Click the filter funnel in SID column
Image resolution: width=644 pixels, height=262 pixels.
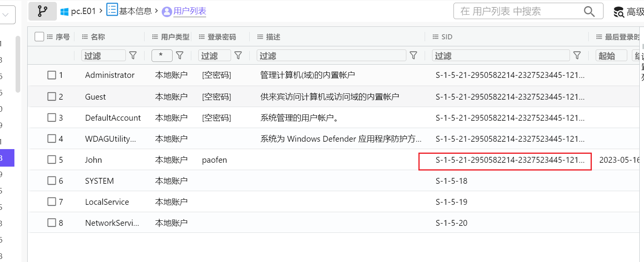[x=577, y=56]
